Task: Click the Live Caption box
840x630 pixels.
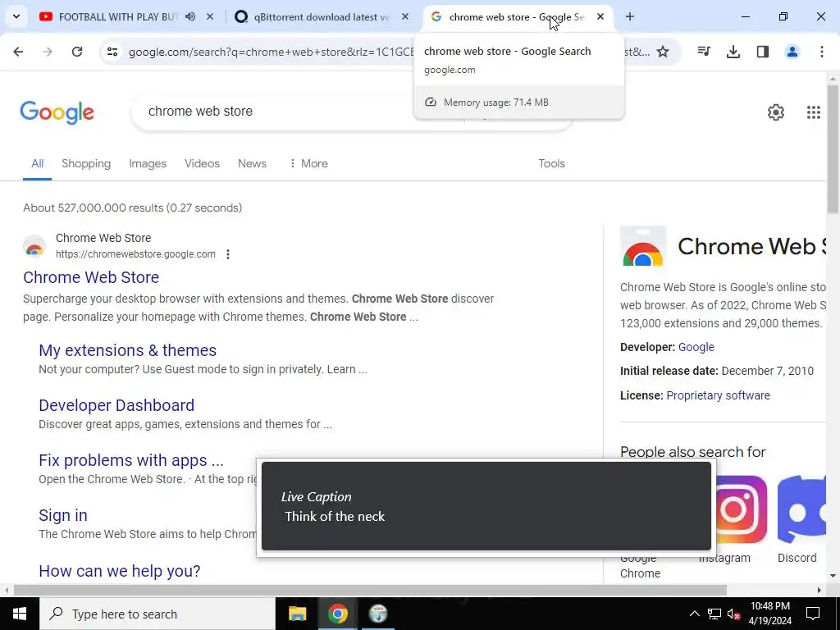Action: tap(486, 507)
